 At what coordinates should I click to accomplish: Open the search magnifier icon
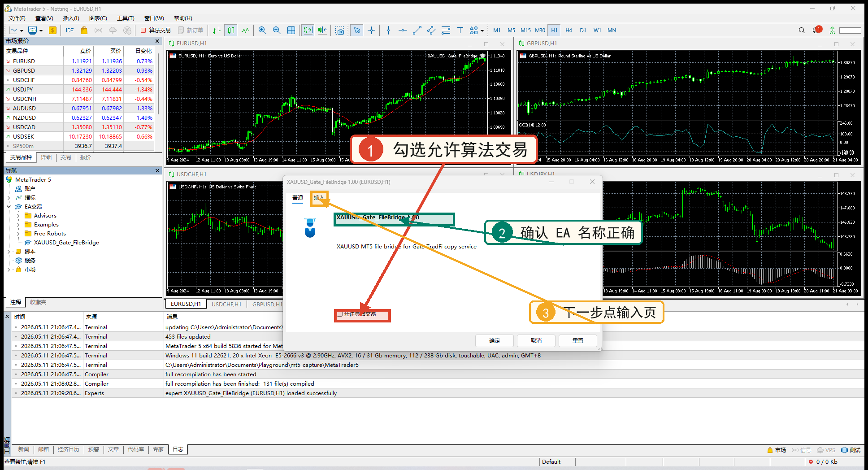[802, 30]
